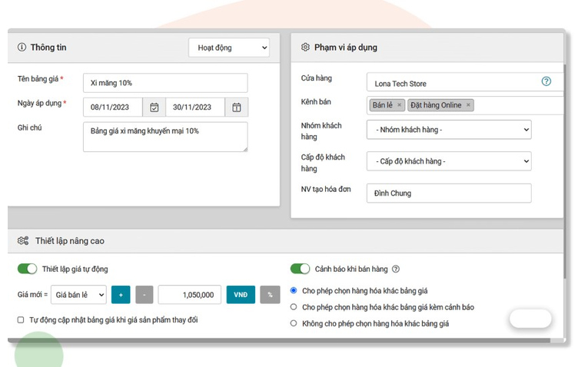Select Cho phép chọn hàng hóa kèm cảnh báo
Screen dimensions: 588x367
tap(294, 307)
